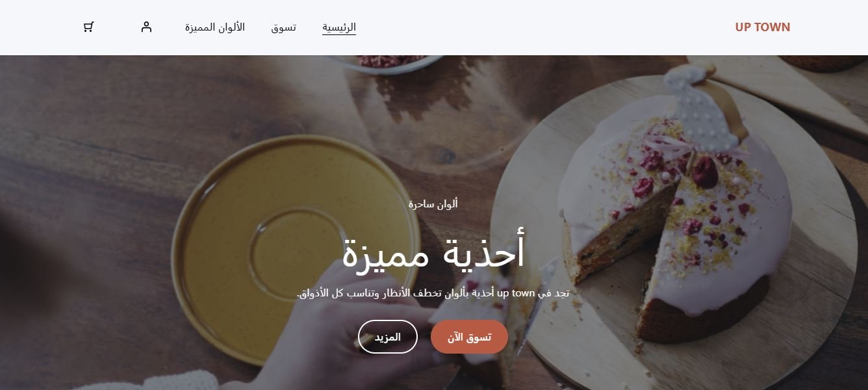The height and width of the screenshot is (390, 868).
Task: Click the hero description sentence under heading
Action: [x=433, y=293]
